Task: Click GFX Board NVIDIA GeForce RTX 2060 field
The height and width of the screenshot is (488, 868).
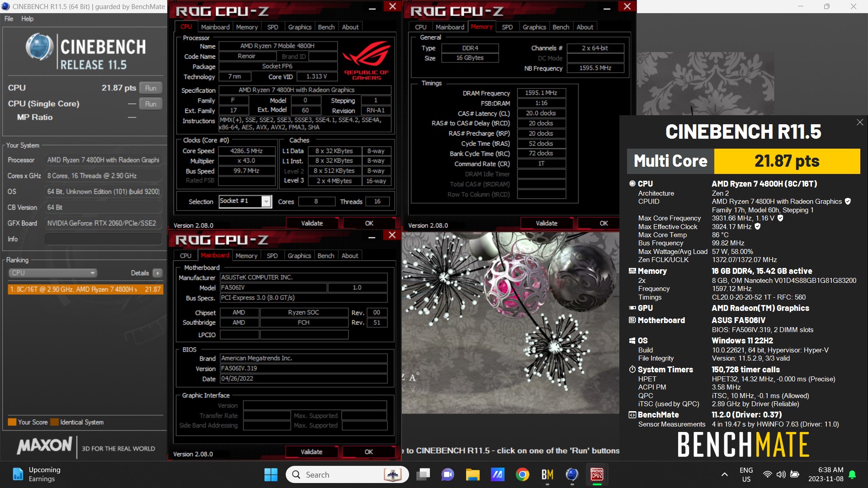Action: tap(103, 223)
